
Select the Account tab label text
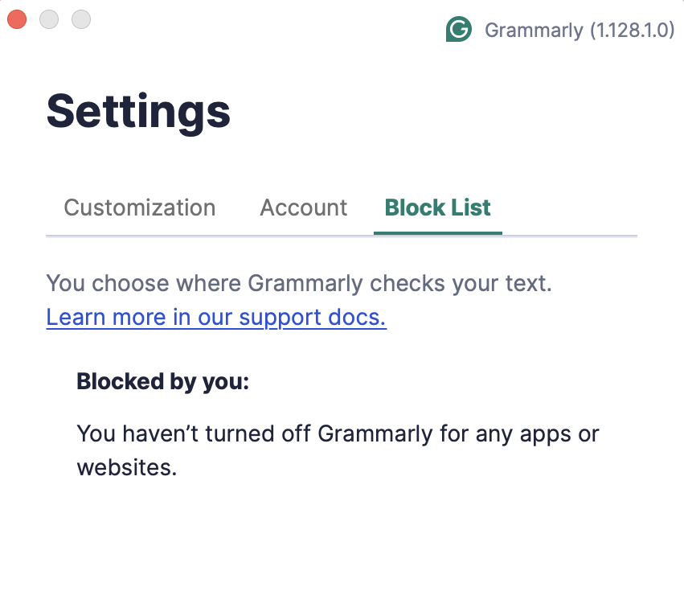tap(303, 207)
